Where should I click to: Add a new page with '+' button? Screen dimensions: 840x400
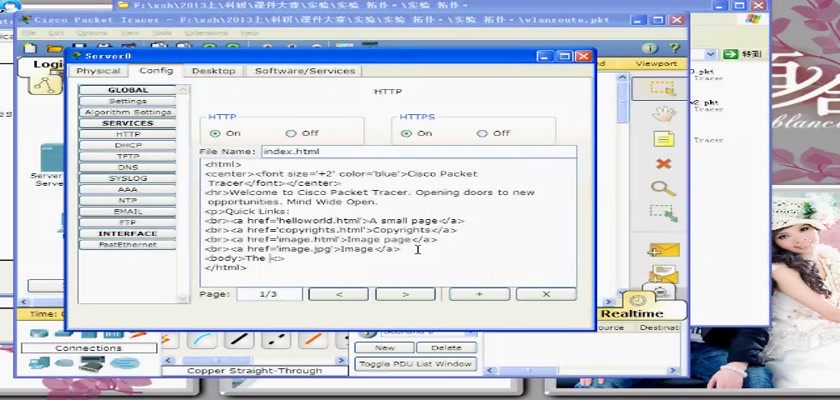coord(479,294)
